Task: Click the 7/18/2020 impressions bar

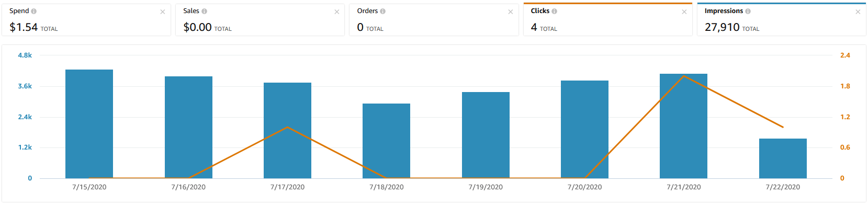Action: coord(386,141)
